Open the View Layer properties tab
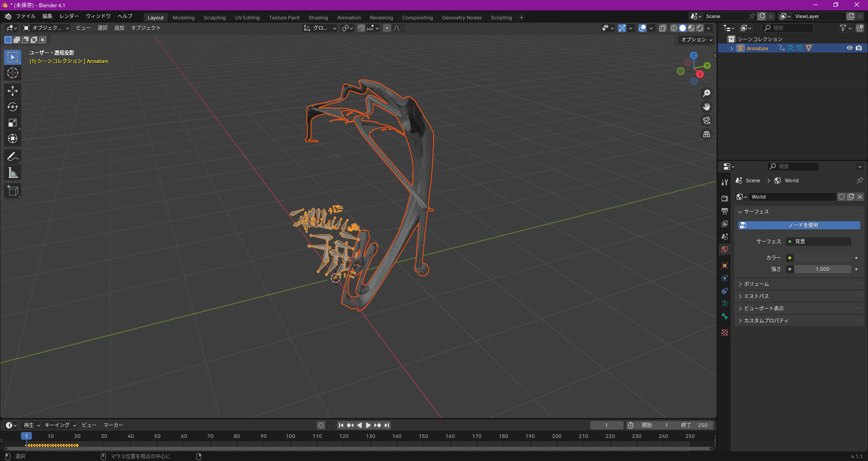The height and width of the screenshot is (461, 868). coord(725,223)
